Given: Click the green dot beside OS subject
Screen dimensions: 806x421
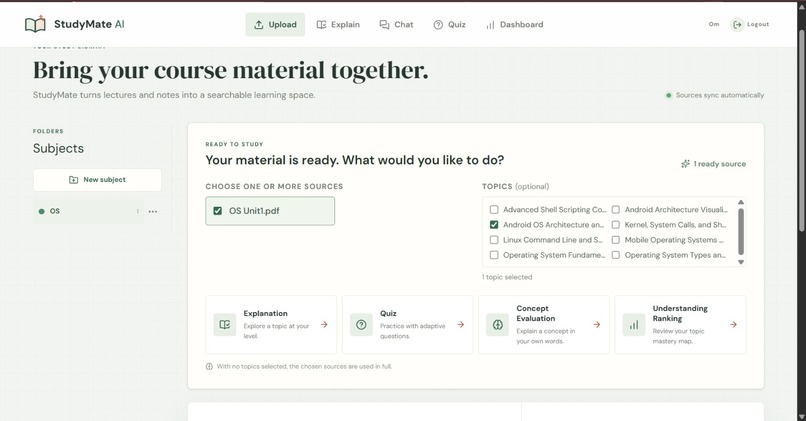Looking at the screenshot, I should (x=42, y=211).
